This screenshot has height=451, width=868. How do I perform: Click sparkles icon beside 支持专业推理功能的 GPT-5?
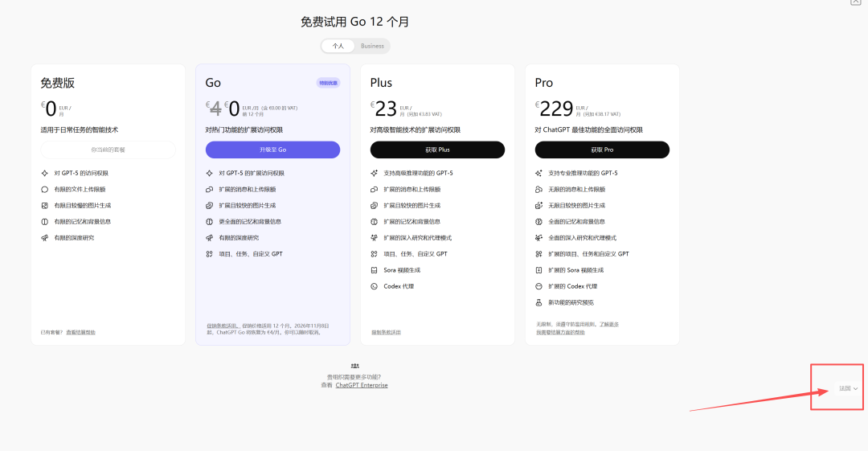tap(538, 173)
